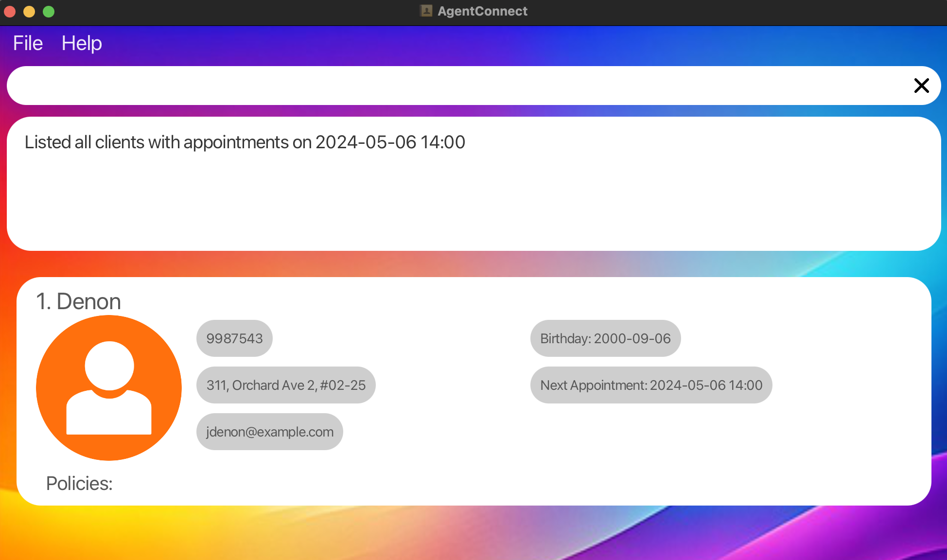Click the 'Policies:' label
947x560 pixels.
(x=79, y=484)
